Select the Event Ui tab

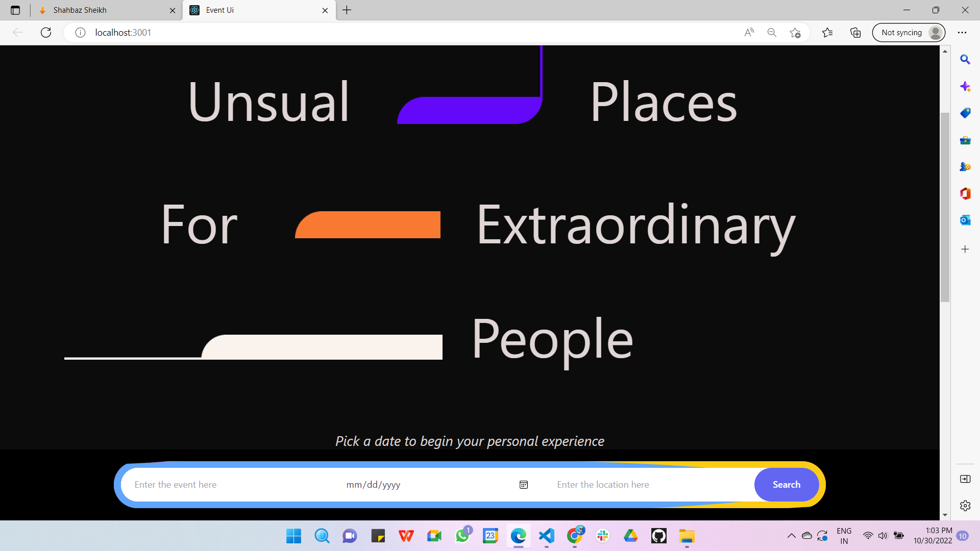point(255,10)
